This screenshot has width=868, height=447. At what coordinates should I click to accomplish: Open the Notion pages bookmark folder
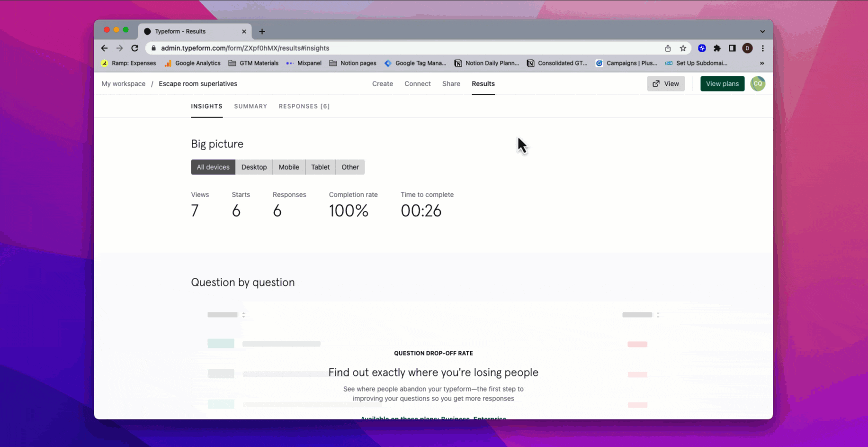coord(353,63)
